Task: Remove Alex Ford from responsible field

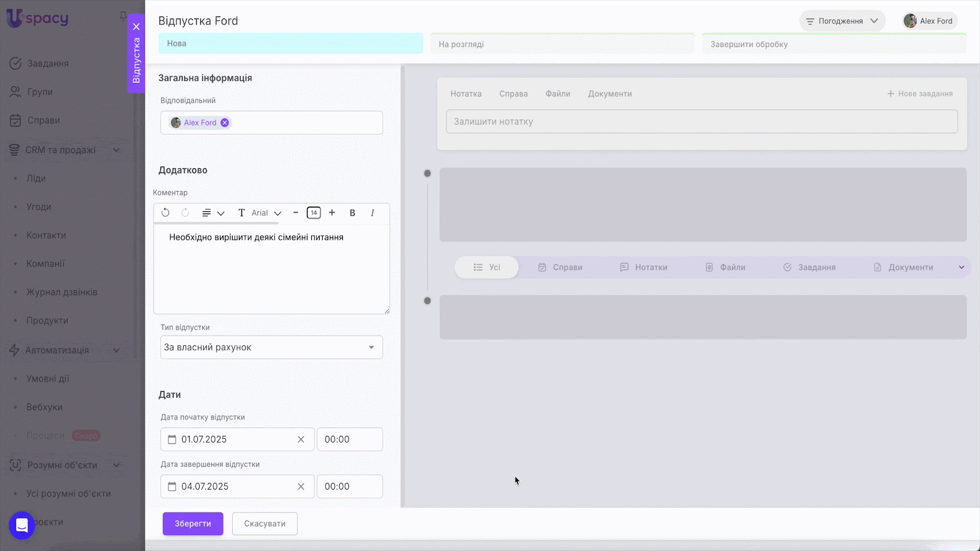Action: [x=225, y=122]
